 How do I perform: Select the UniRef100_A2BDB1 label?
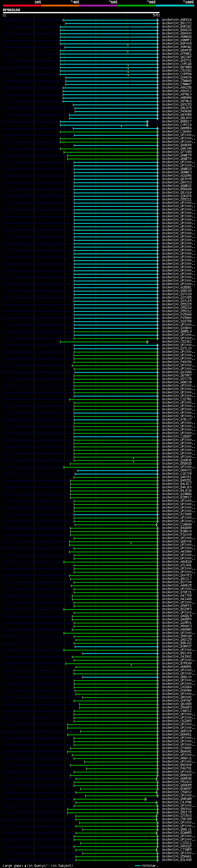point(176,287)
